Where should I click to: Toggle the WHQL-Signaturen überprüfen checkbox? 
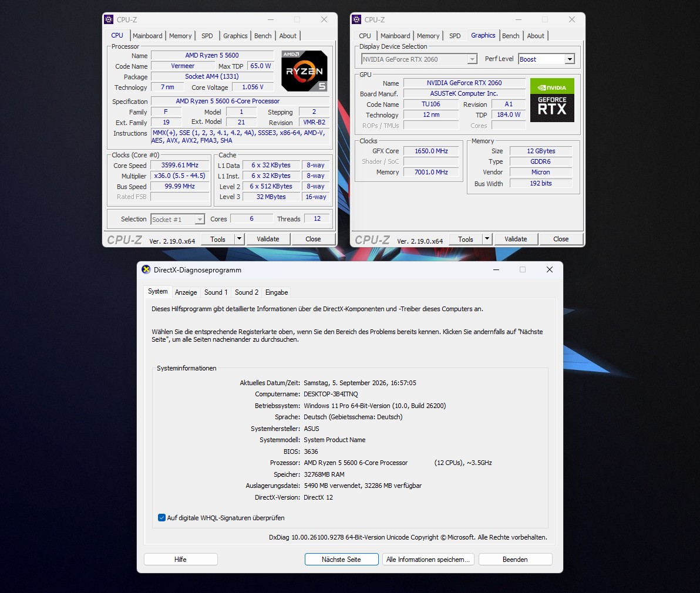(161, 518)
